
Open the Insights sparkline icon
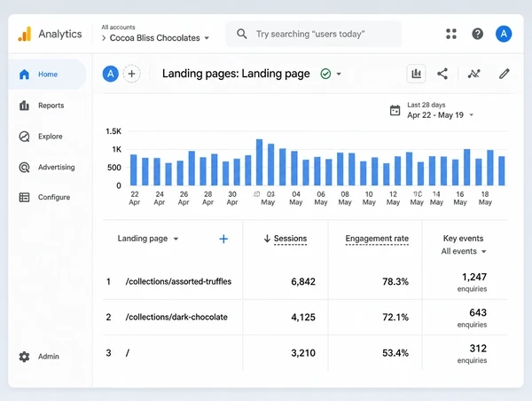tap(474, 74)
